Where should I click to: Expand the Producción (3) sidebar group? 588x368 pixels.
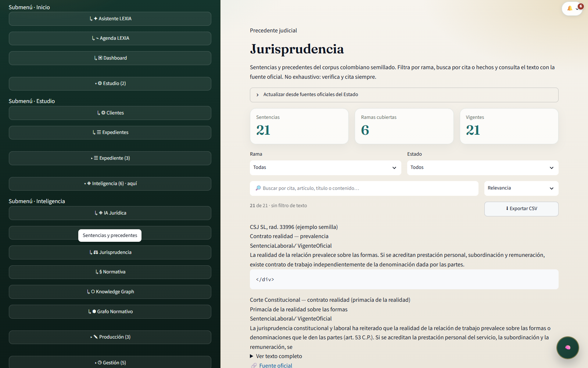(x=110, y=337)
